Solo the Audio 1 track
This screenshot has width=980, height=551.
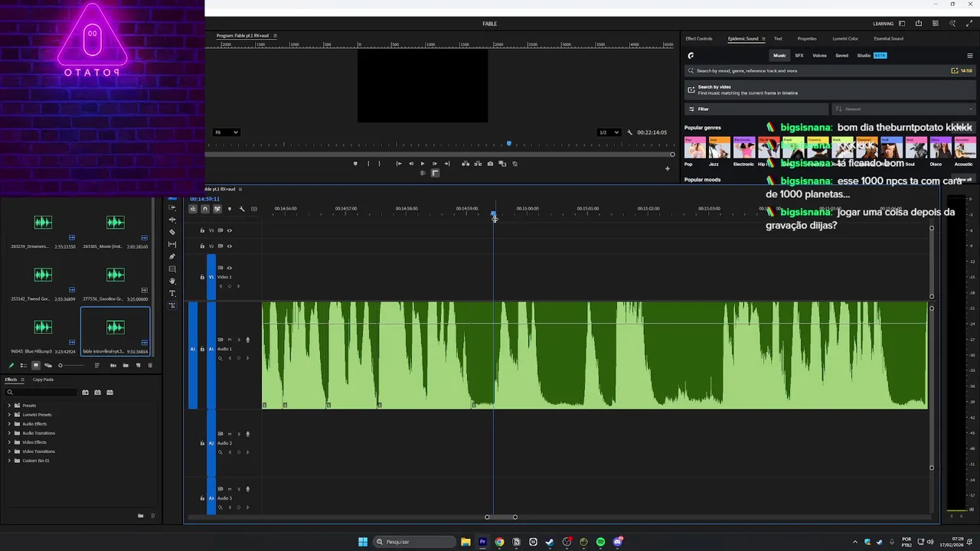238,340
